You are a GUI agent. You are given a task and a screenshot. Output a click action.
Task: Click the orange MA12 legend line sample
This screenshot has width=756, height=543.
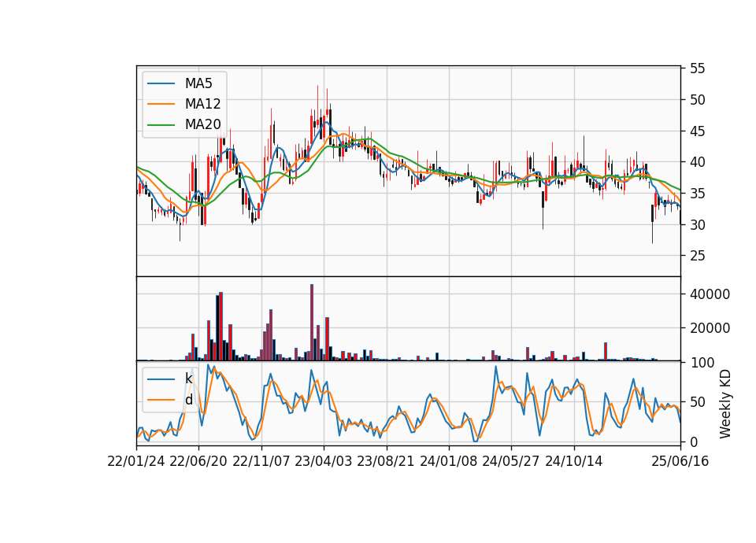(x=161, y=104)
